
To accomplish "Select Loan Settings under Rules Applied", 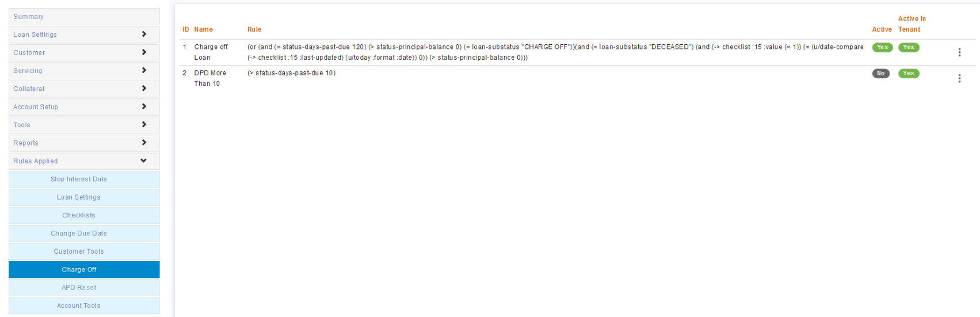I will (x=84, y=197).
